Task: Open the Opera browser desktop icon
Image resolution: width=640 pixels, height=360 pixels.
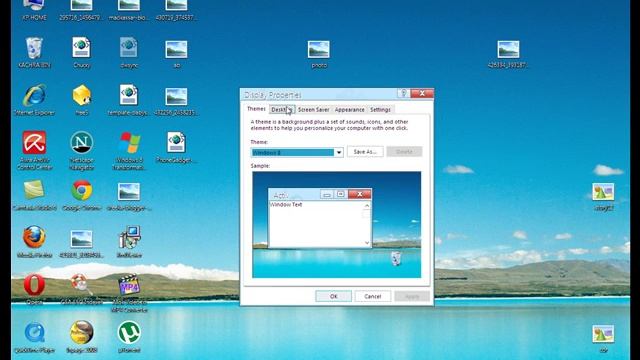Action: pyautogui.click(x=34, y=289)
